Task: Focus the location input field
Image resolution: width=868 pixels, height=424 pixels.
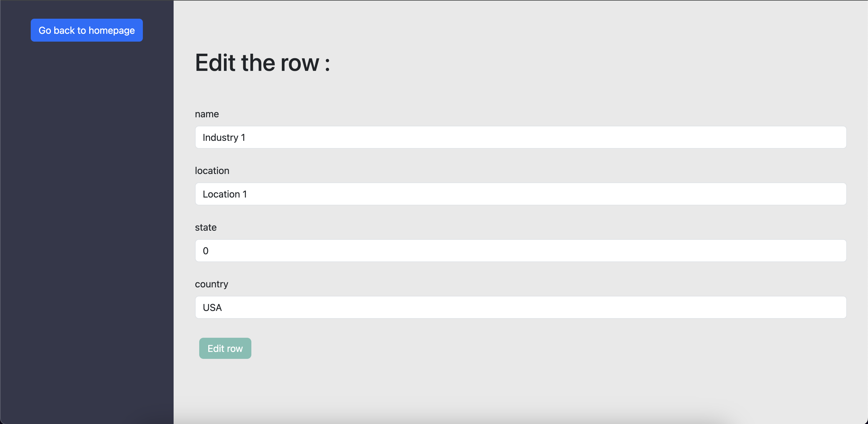Action: [x=520, y=194]
